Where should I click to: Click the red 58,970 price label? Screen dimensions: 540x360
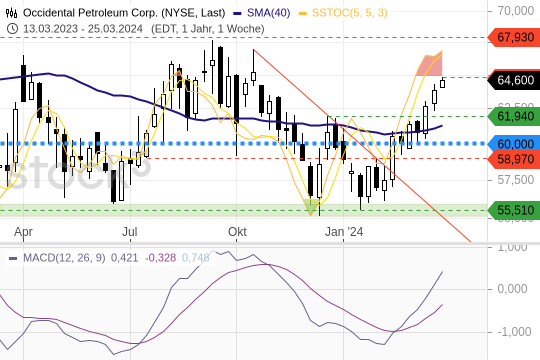[x=514, y=160]
